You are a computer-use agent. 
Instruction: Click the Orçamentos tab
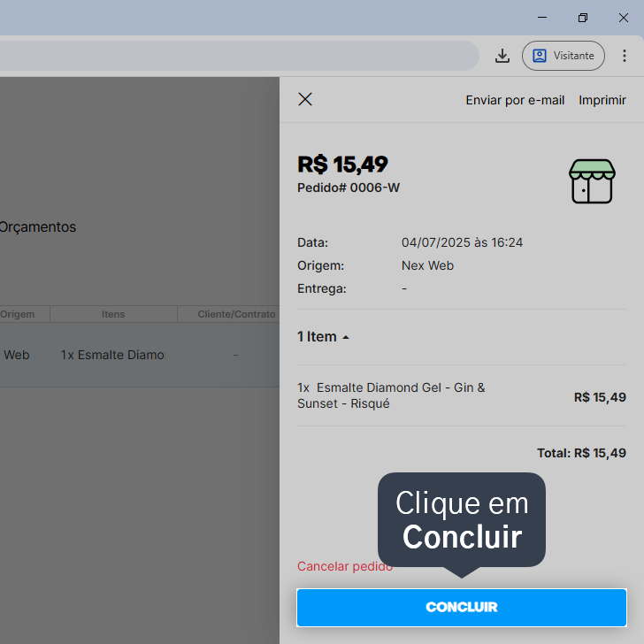(37, 226)
